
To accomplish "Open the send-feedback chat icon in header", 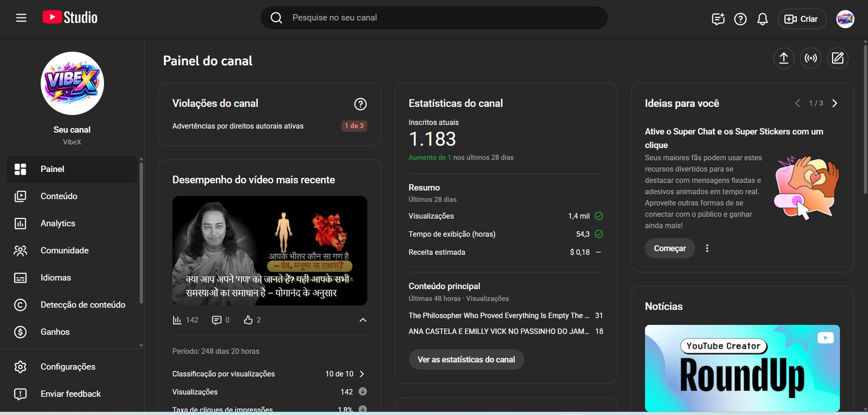I will tap(718, 19).
